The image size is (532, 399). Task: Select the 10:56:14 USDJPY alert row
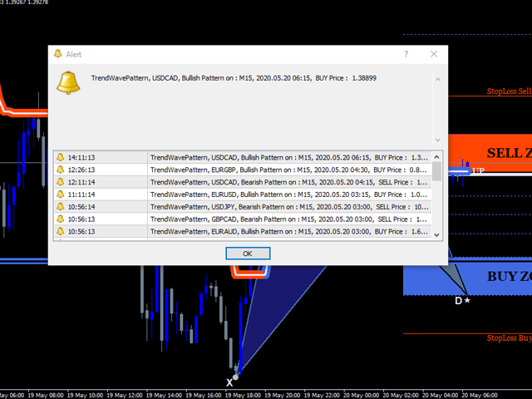click(243, 207)
